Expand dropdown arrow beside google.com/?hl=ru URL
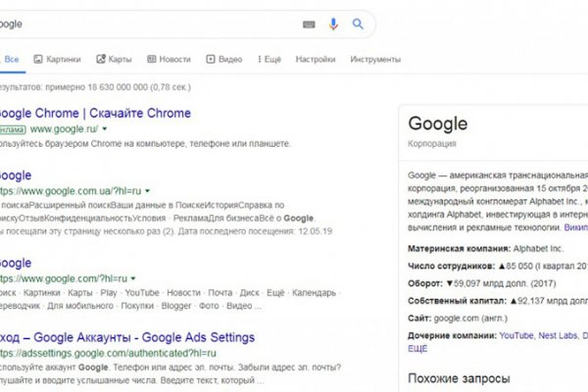588x392 pixels. 132,277
